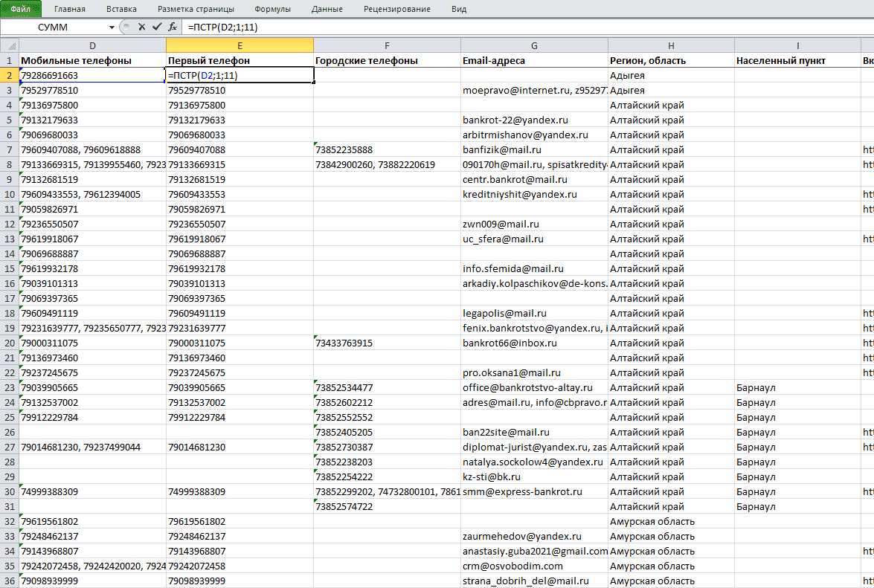The height and width of the screenshot is (588, 874).
Task: Select city phone cell 73852574722
Action: tap(387, 507)
